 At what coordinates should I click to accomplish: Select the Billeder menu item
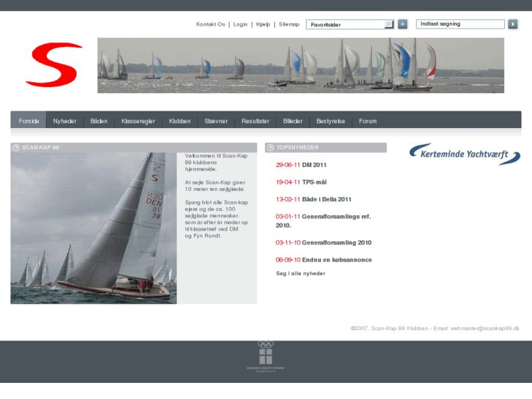[x=293, y=121]
